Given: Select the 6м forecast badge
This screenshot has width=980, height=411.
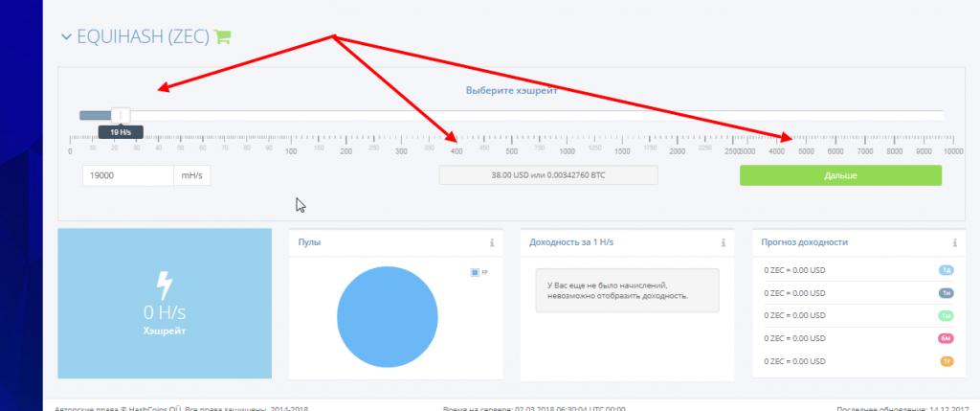Looking at the screenshot, I should pos(947,338).
